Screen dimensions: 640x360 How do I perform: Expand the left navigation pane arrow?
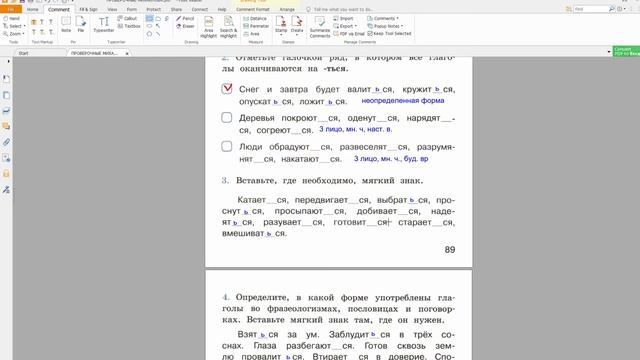point(8,62)
